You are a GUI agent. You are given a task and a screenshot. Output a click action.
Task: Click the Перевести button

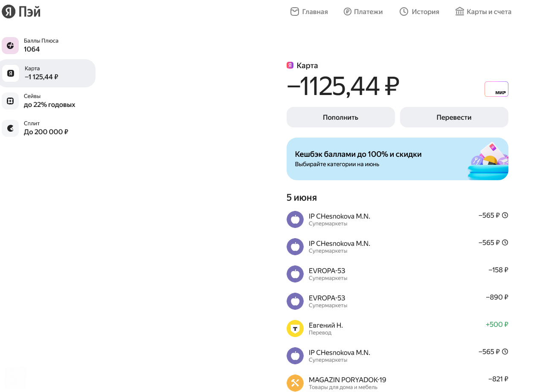click(x=454, y=117)
